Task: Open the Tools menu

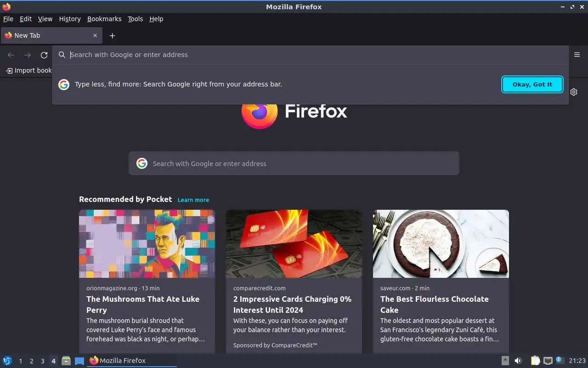Action: click(x=135, y=19)
